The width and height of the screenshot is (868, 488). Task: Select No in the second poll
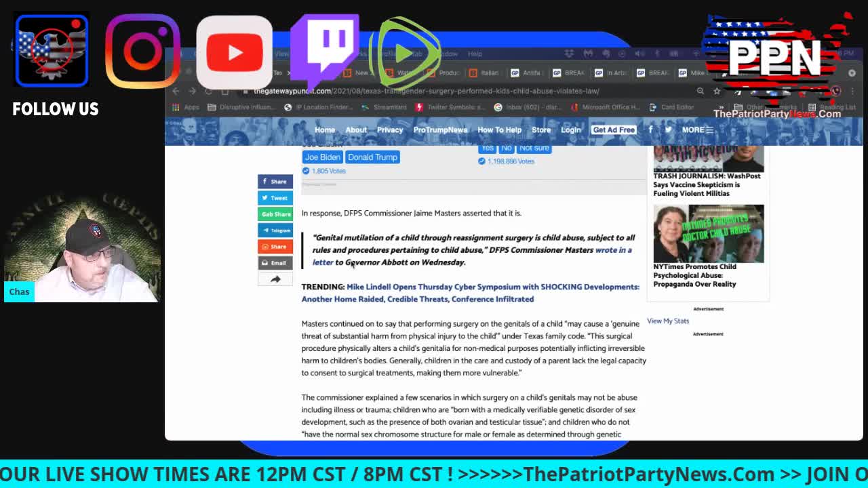(x=507, y=148)
